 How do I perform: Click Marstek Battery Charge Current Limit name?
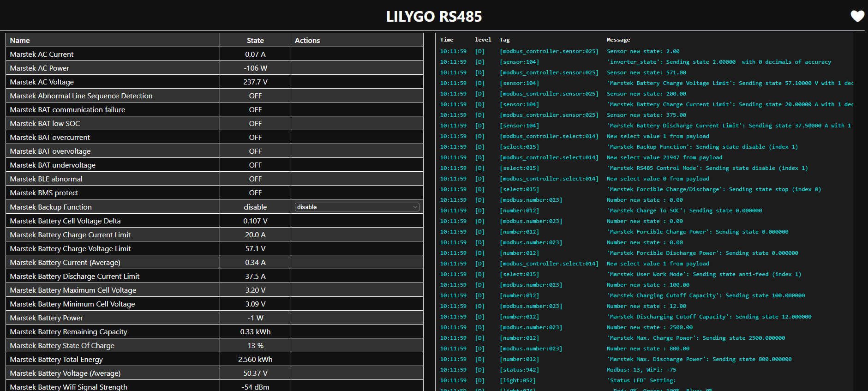(x=70, y=235)
